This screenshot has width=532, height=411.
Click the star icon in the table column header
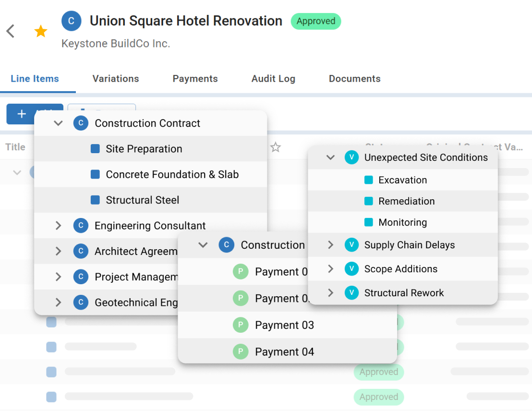pos(276,147)
